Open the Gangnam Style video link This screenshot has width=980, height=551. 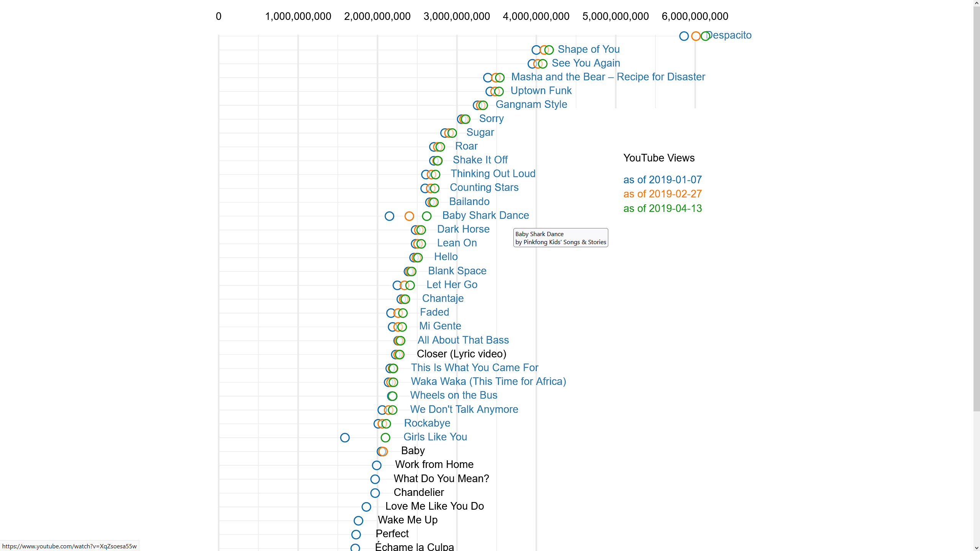pos(531,104)
